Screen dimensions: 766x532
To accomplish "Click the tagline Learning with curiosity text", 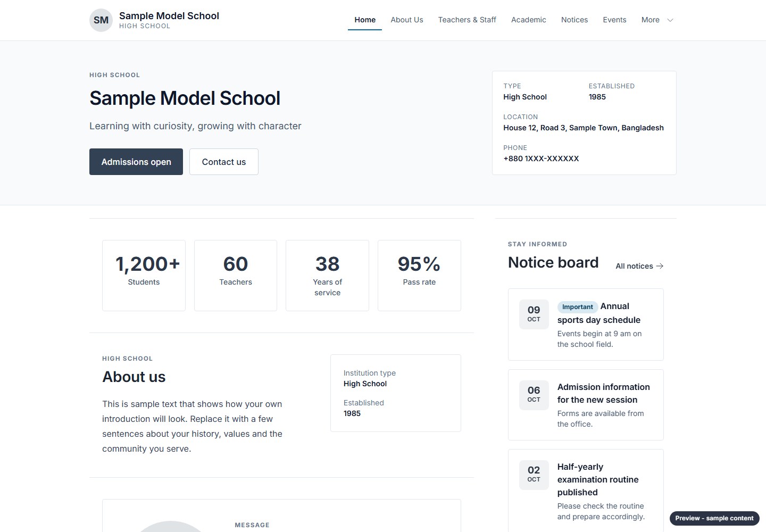I will click(x=195, y=126).
